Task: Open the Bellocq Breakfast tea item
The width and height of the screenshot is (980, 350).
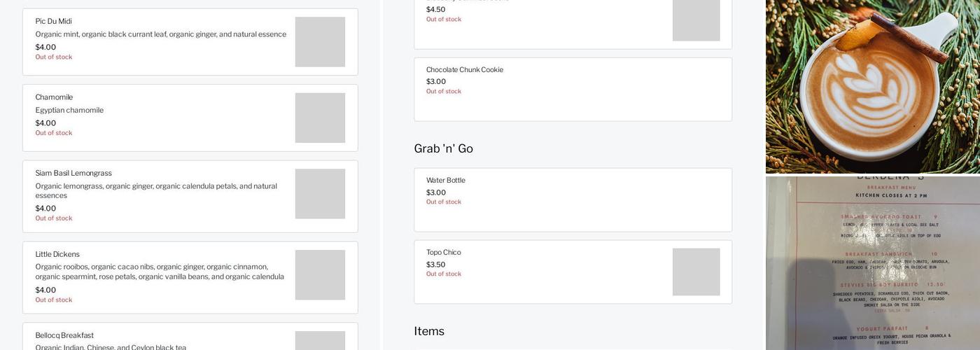Action: click(x=64, y=335)
